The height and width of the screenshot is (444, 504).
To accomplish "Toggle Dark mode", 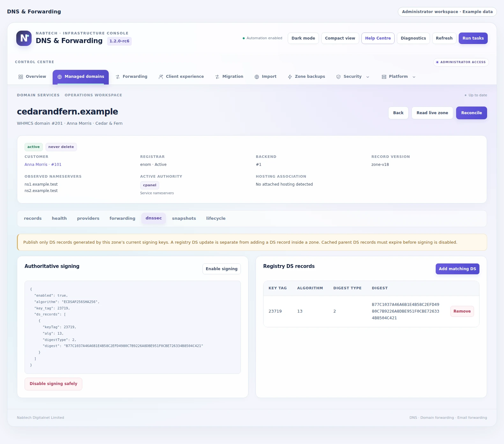I will [x=303, y=38].
